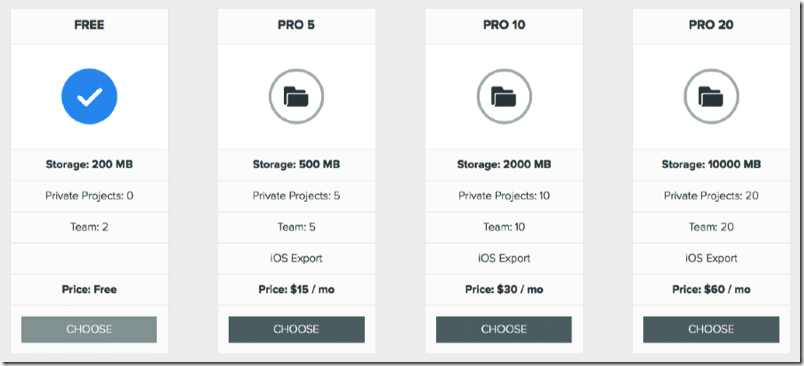Choose the PRO 10 plan button
The image size is (804, 366).
pos(504,329)
